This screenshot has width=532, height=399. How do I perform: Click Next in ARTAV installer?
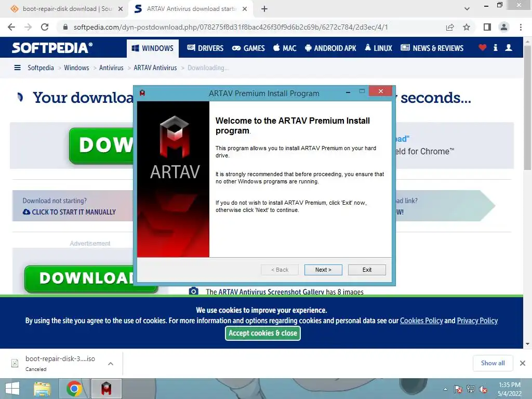[323, 270]
